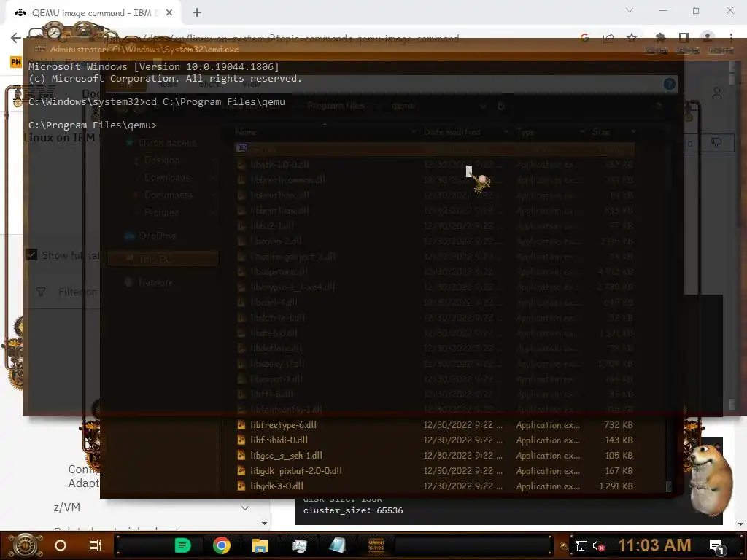Click the cmd.exe window title bar icon
This screenshot has height=560, width=747.
click(40, 49)
